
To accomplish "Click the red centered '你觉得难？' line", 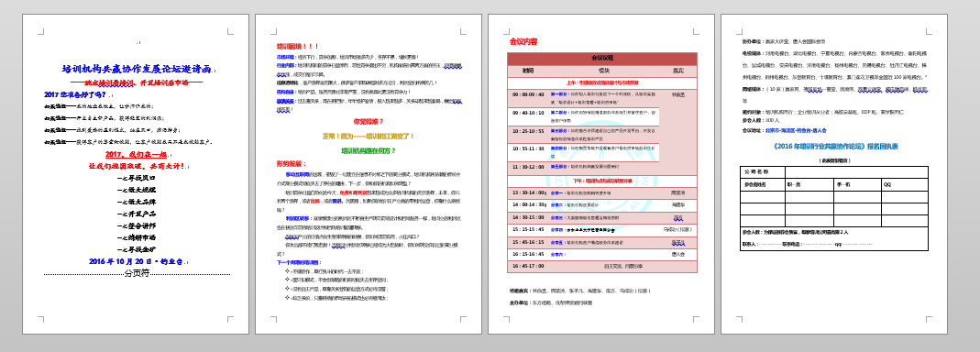I will (369, 121).
